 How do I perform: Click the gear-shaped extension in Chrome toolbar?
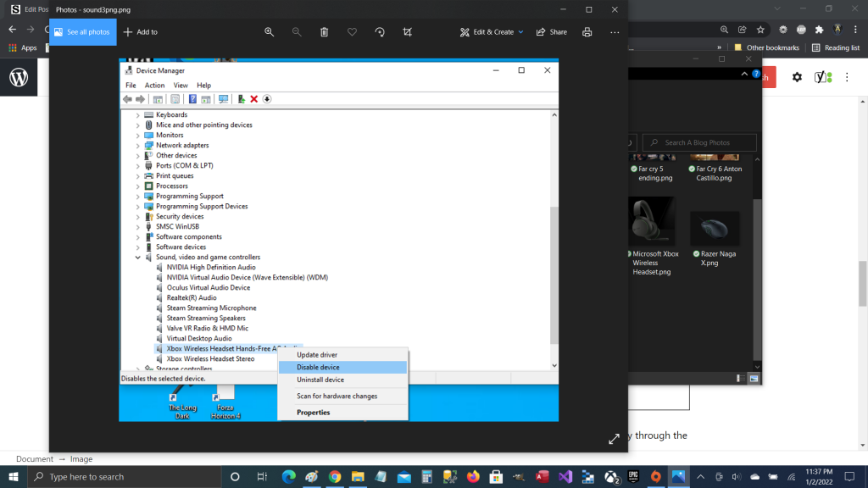pos(782,30)
